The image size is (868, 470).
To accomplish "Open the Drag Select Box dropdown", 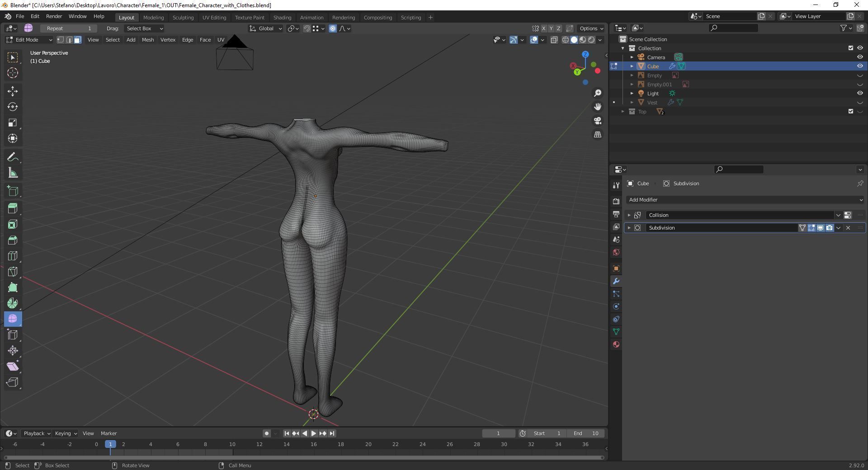I will pos(144,28).
